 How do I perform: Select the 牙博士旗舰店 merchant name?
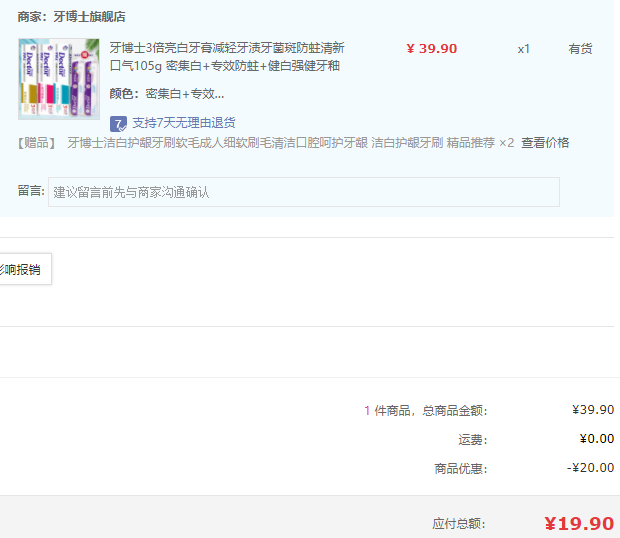click(89, 17)
